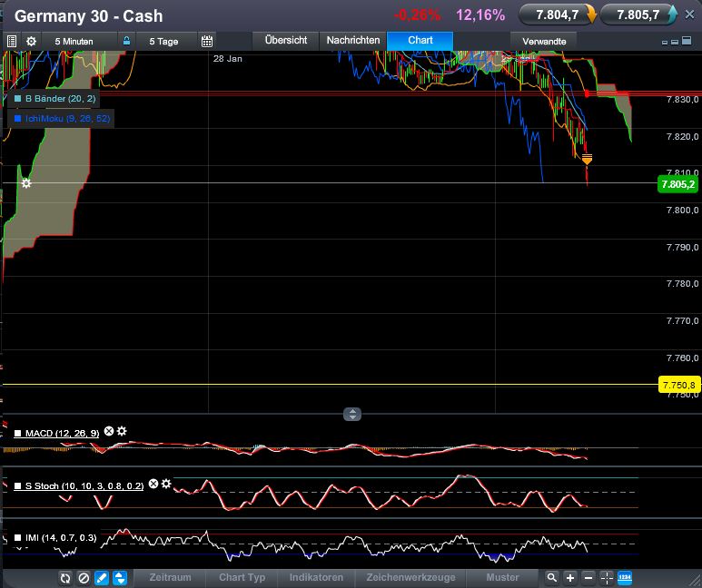
Task: Zoom in with the plus icon
Action: (570, 578)
